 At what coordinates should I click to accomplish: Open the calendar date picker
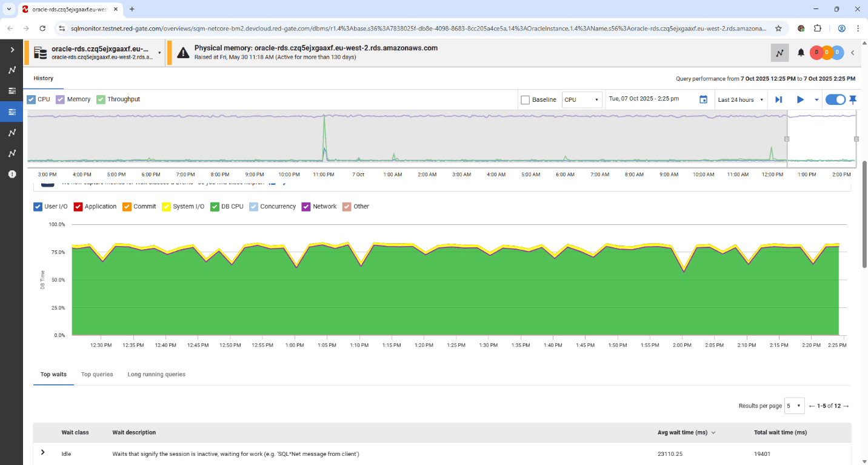click(x=703, y=99)
